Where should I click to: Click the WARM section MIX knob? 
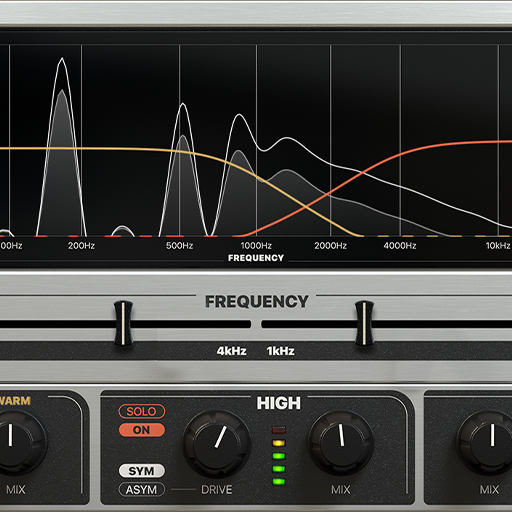[13, 442]
